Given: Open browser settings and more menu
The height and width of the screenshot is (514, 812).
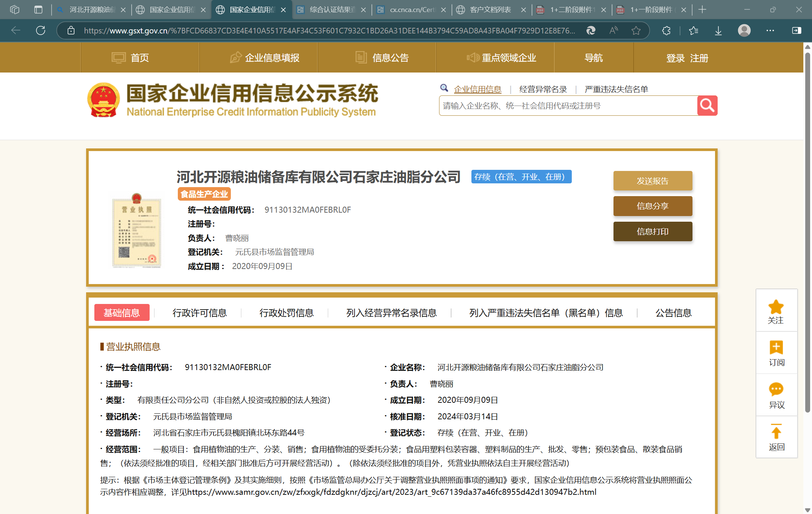Looking at the screenshot, I should 770,30.
